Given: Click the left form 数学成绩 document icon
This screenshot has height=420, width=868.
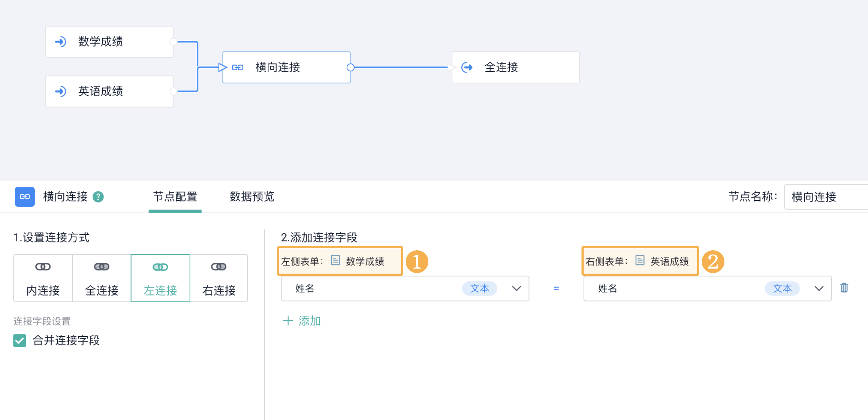Looking at the screenshot, I should point(335,261).
